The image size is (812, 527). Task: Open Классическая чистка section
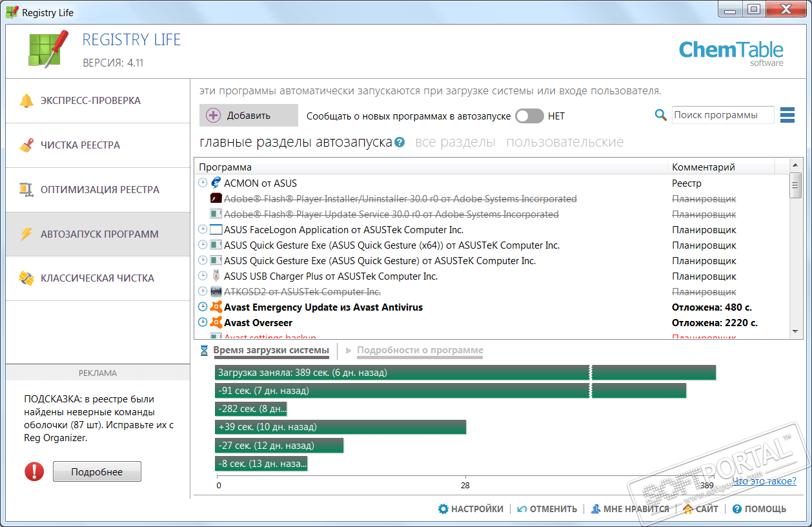pyautogui.click(x=98, y=278)
